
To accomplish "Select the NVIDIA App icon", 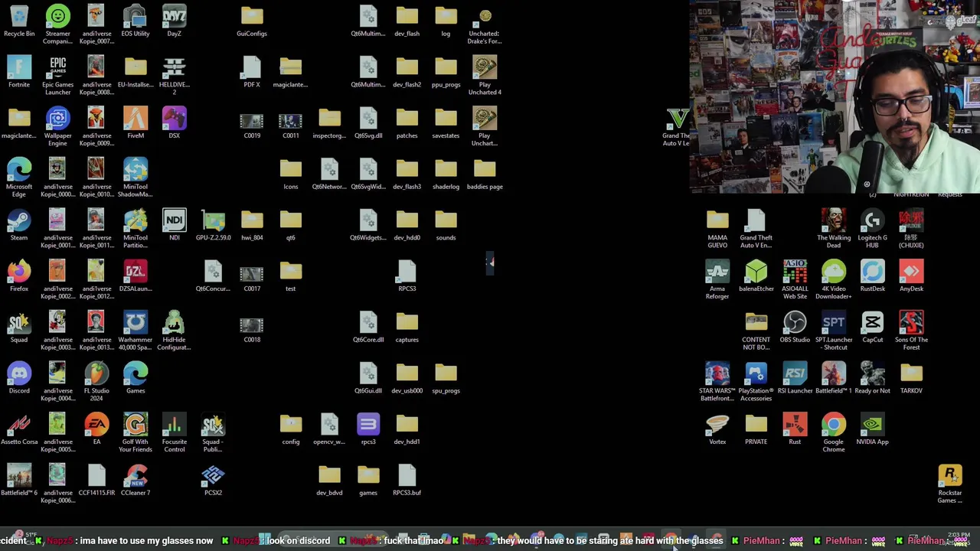I will click(x=872, y=429).
